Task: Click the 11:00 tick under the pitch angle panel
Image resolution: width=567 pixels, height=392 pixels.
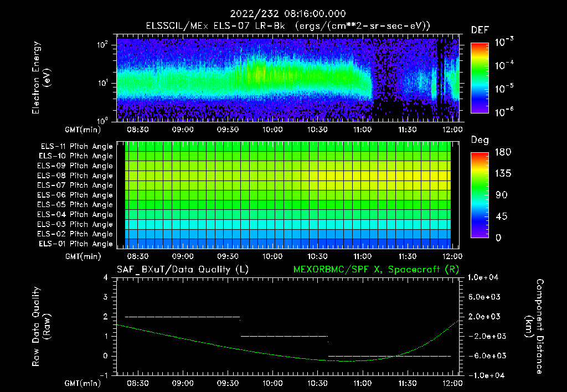Action: [362, 256]
